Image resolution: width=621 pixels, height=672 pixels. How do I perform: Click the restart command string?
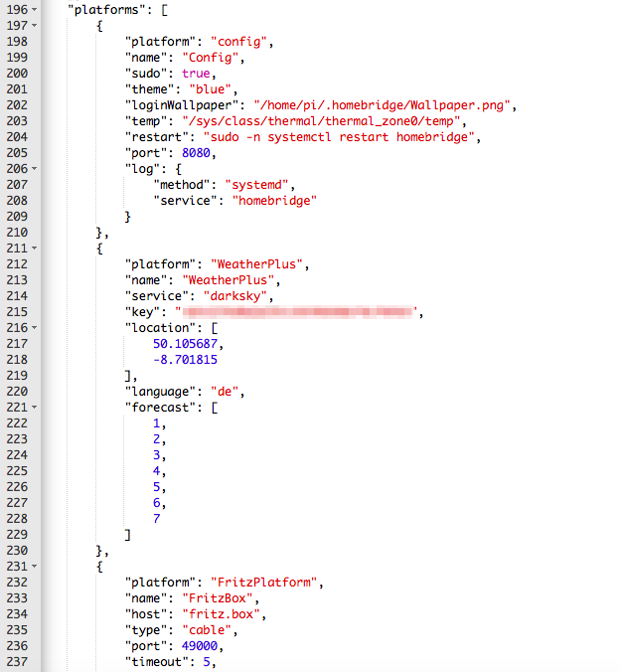[x=340, y=137]
